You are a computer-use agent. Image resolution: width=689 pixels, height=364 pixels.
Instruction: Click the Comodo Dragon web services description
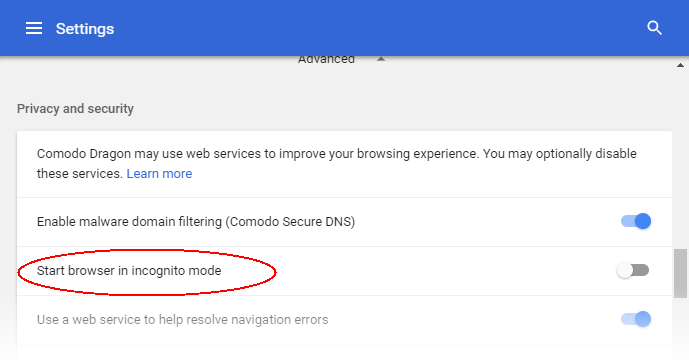pos(337,164)
